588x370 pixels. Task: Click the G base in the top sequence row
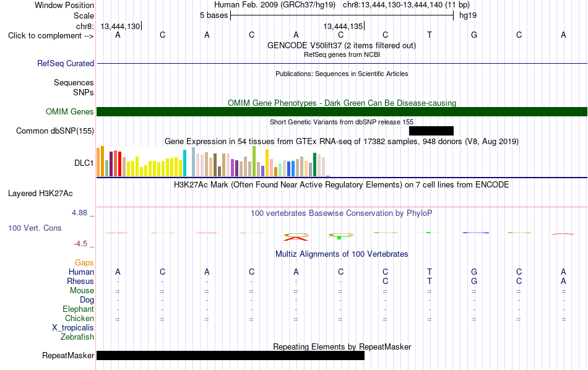pos(474,35)
